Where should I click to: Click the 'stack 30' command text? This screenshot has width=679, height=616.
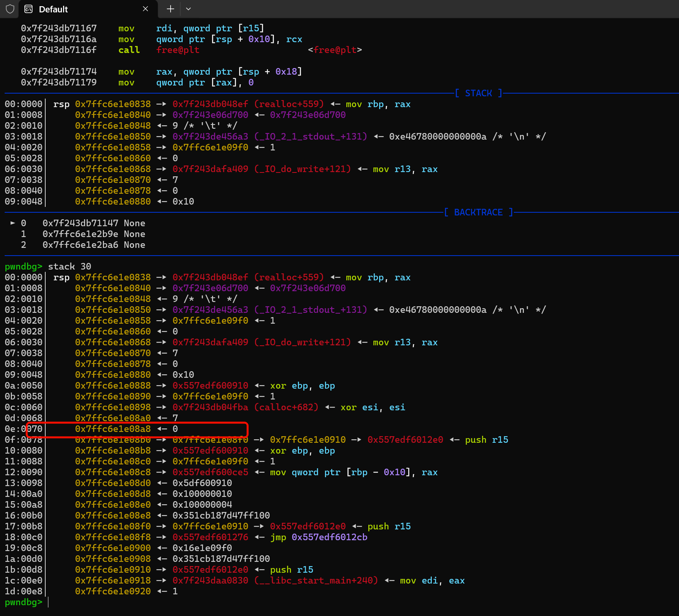70,266
